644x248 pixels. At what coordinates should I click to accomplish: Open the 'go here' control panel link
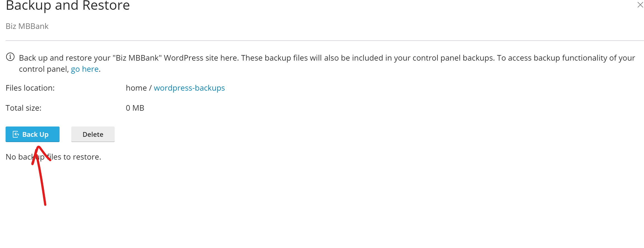85,69
